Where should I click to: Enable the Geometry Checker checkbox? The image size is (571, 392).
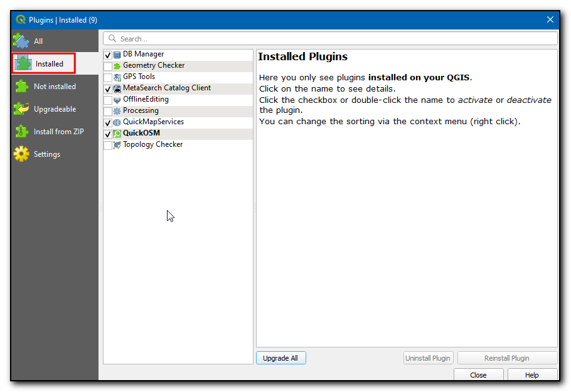108,66
